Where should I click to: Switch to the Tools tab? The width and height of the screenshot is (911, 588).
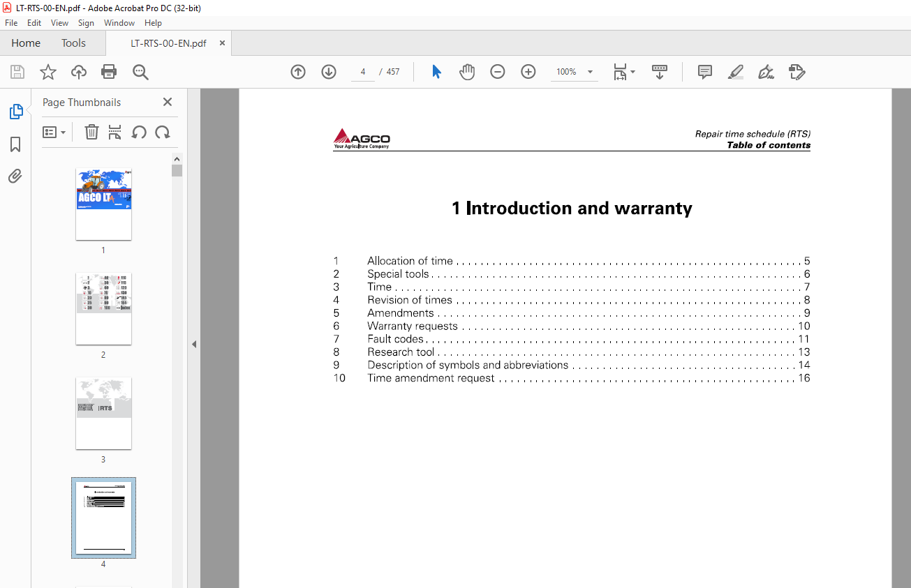point(73,43)
